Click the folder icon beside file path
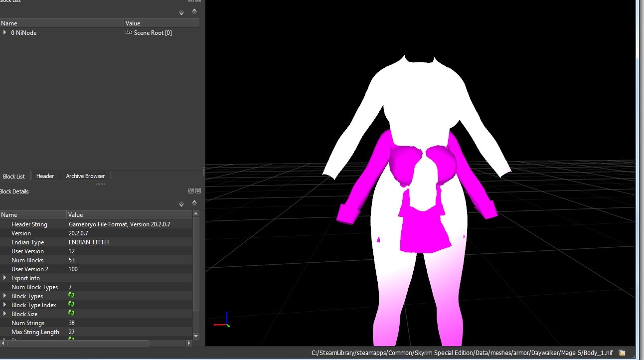The image size is (644, 360). point(622,353)
